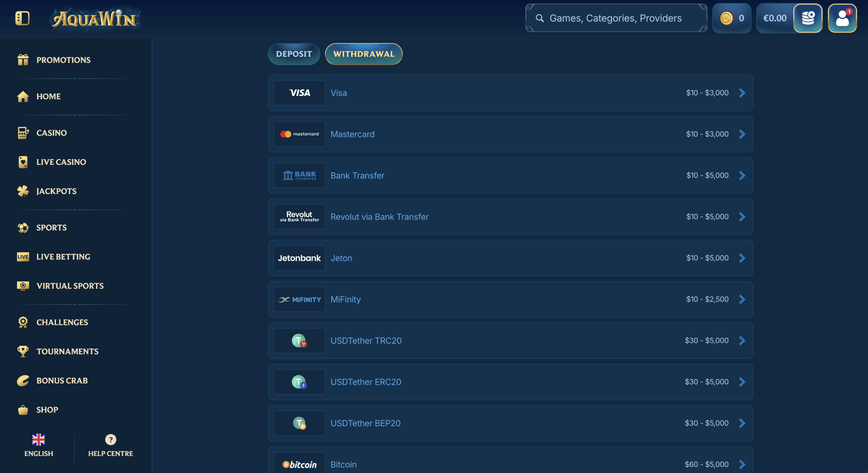Expand the Jeton row chevron
The height and width of the screenshot is (473, 868).
pos(742,258)
